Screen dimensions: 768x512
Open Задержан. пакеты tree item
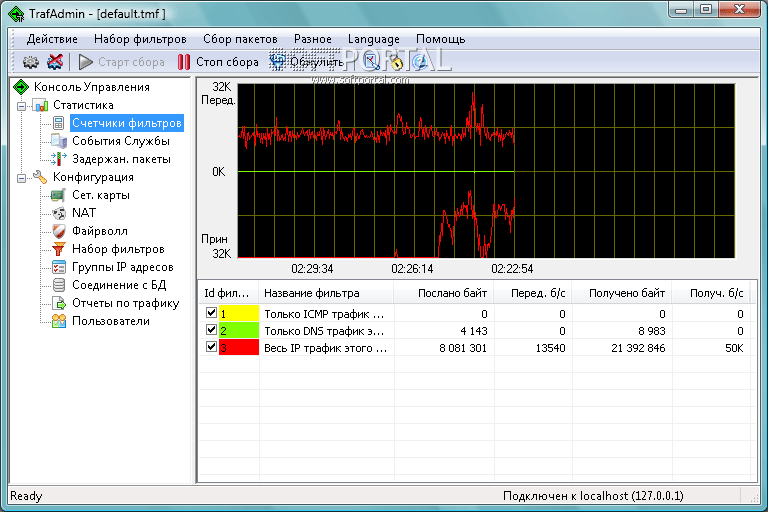coord(121,159)
